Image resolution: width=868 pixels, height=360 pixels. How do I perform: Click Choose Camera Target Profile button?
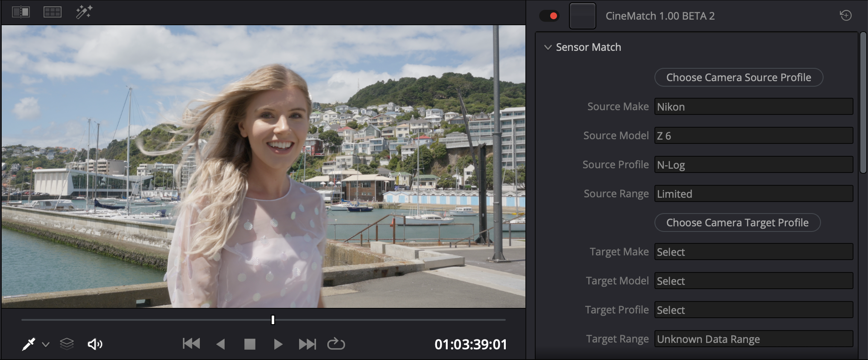(x=737, y=222)
